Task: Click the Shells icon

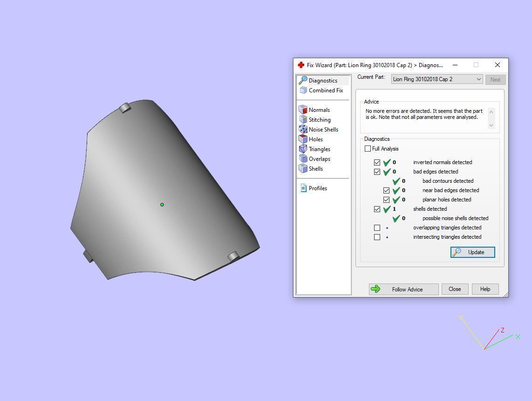Action: click(x=303, y=169)
